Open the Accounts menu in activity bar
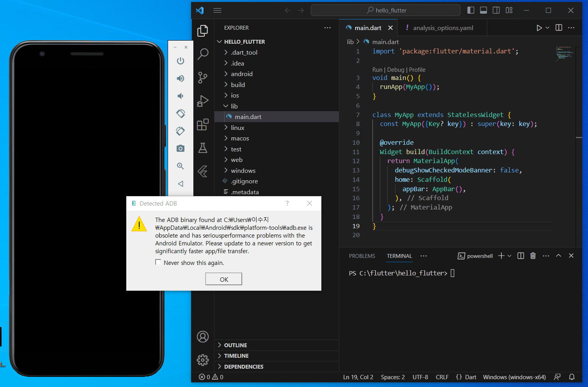Viewport: 588px width, 387px height. 203,337
